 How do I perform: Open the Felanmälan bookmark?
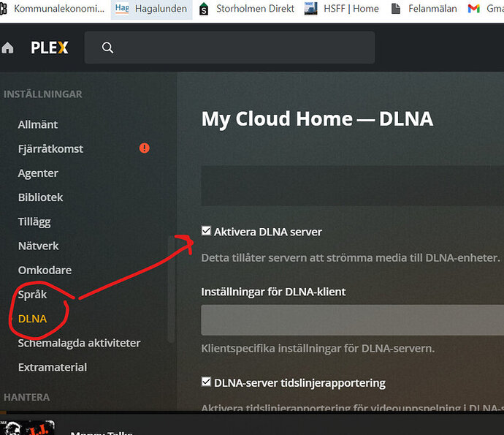pos(424,9)
